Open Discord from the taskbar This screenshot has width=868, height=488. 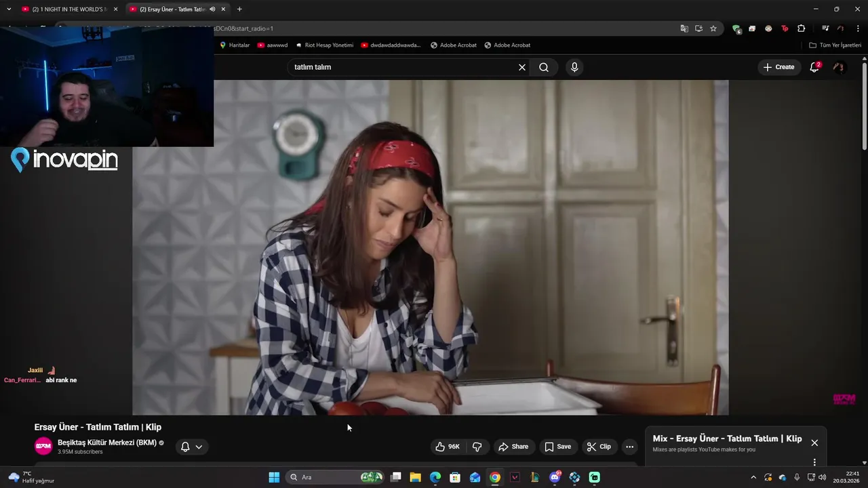(x=555, y=477)
